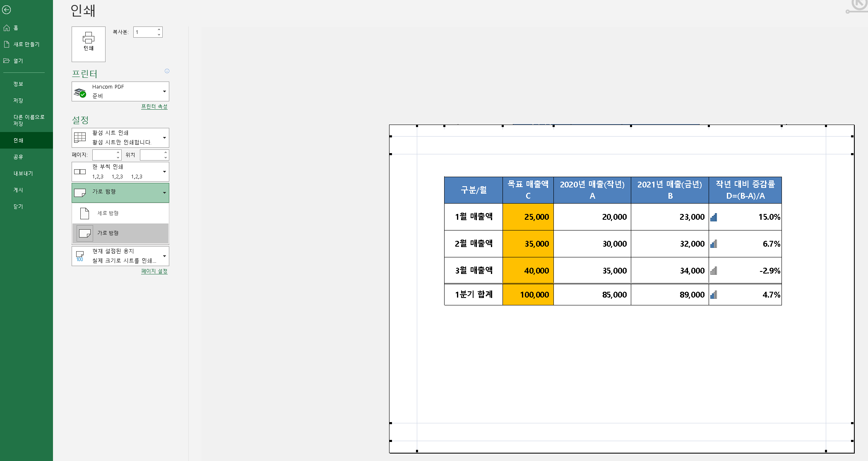Click the Open (열기) folder icon
Image resolution: width=868 pixels, height=461 pixels.
(x=7, y=61)
